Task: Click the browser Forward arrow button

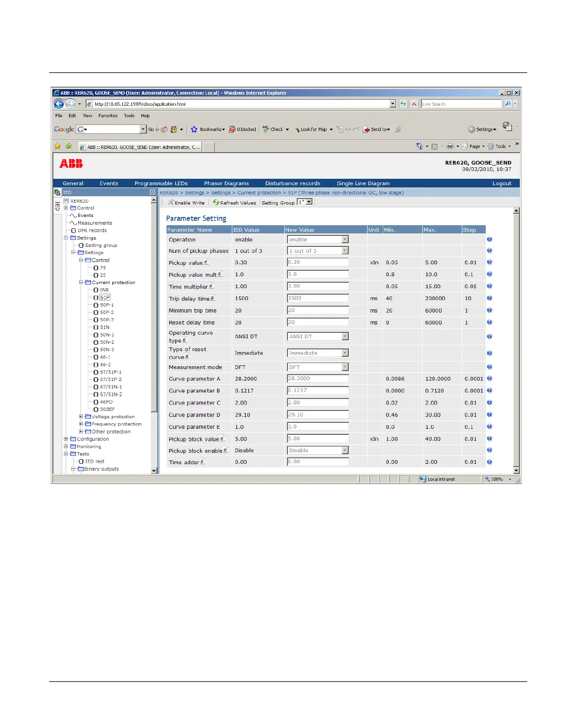Action: (x=70, y=104)
